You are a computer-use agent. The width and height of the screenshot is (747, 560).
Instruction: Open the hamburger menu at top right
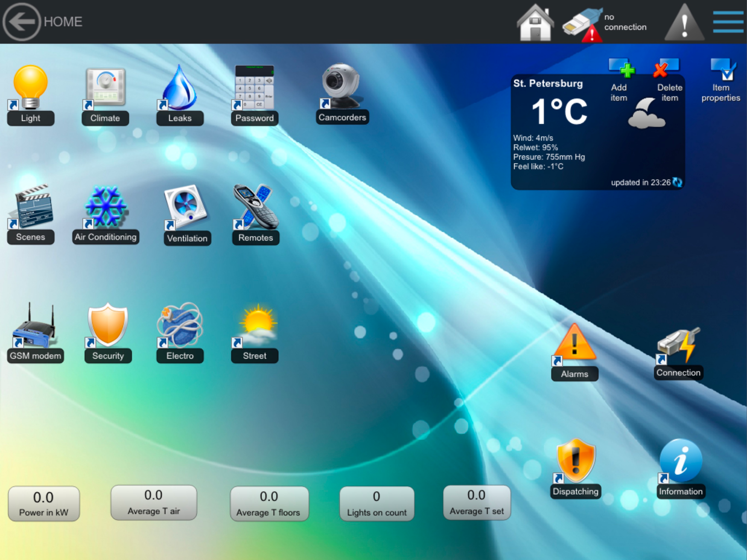(x=728, y=22)
